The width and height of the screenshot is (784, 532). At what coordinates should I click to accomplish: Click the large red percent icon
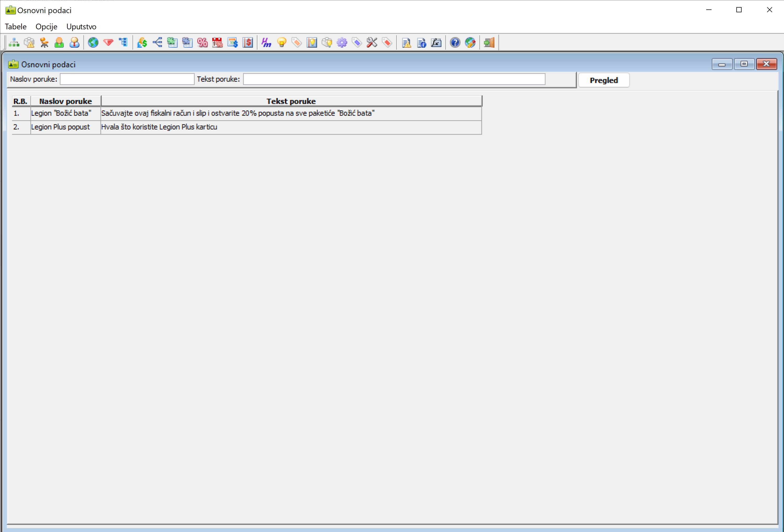pyautogui.click(x=202, y=42)
